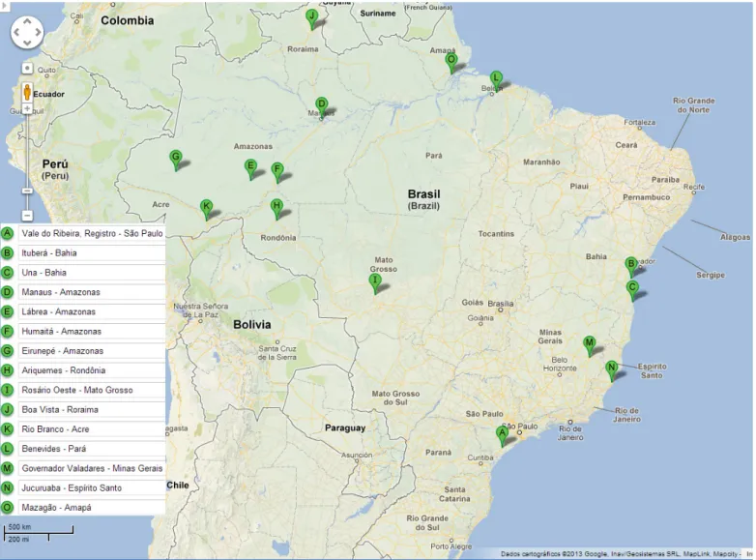The image size is (756, 560).
Task: Click the Bolivia country label
Action: [x=251, y=324]
